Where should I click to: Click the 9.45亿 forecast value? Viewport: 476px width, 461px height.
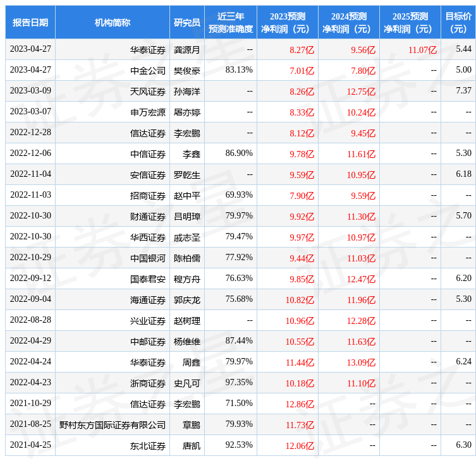coord(363,133)
